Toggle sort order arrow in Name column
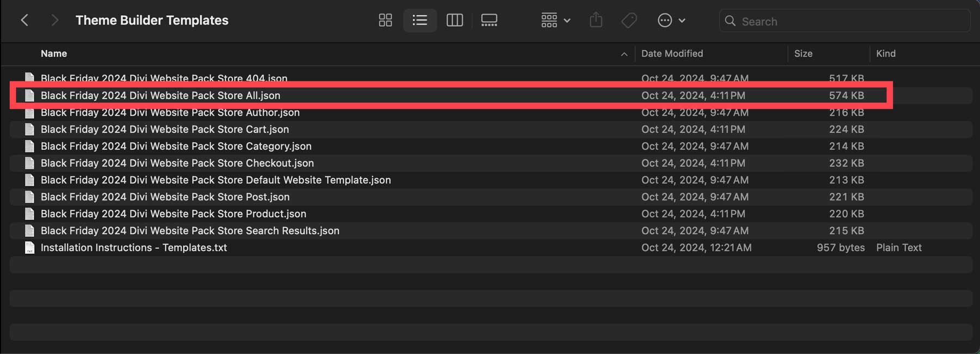The width and height of the screenshot is (980, 354). click(x=624, y=54)
